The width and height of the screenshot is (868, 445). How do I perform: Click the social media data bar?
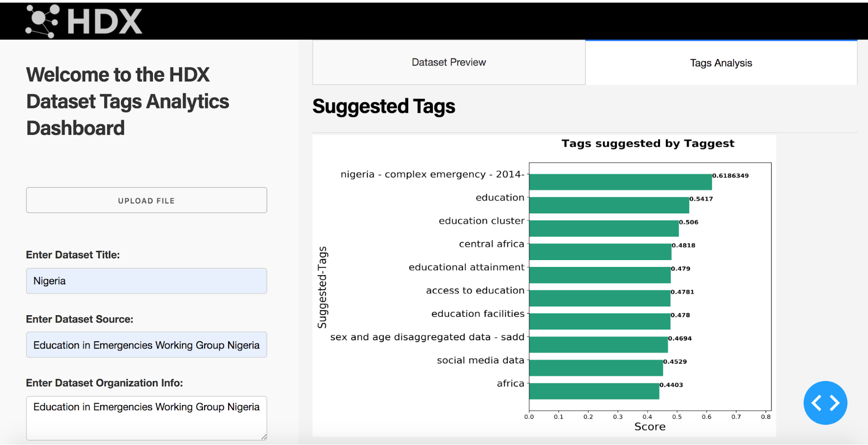pos(596,368)
